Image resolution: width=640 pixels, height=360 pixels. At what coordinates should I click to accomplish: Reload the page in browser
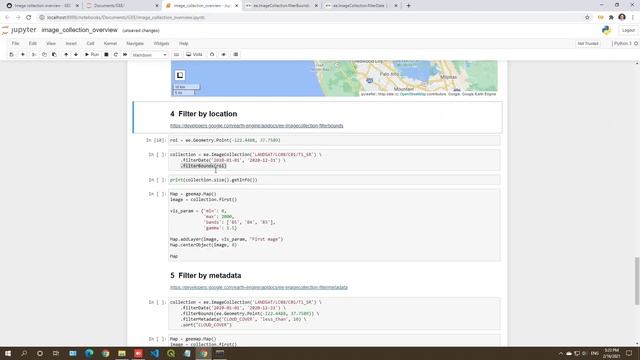(x=29, y=18)
